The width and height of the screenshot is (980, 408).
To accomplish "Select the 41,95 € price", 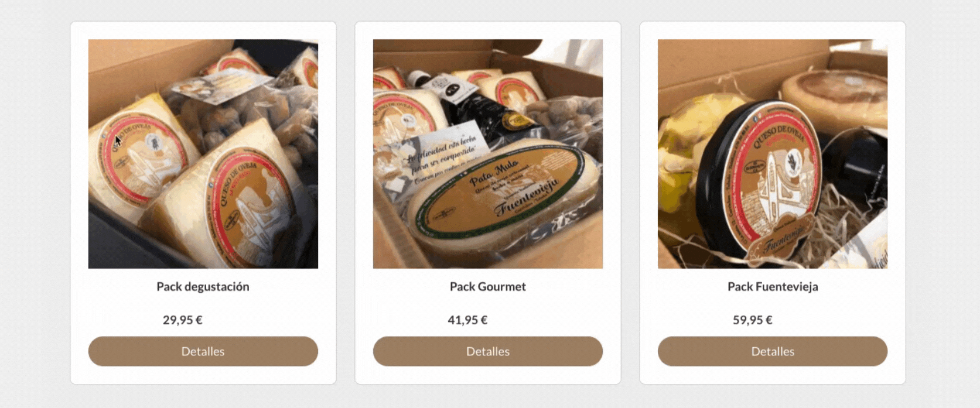I will [x=467, y=320].
